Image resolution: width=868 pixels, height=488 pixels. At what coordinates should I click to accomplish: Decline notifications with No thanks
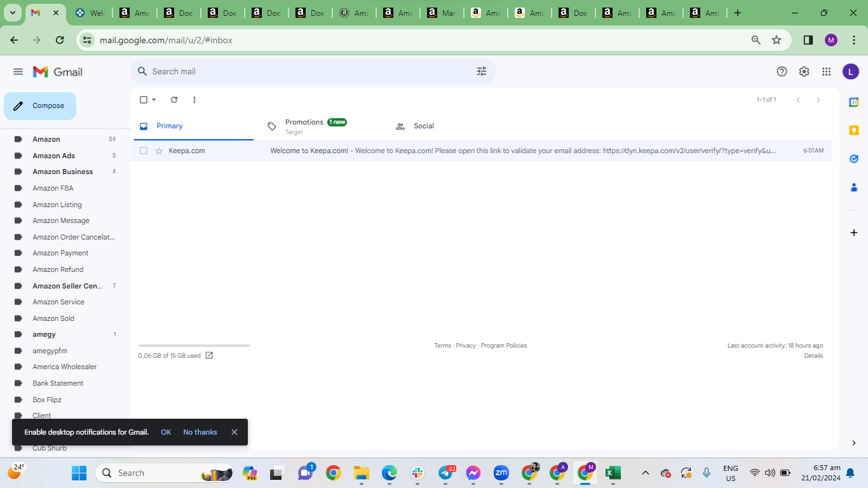200,432
